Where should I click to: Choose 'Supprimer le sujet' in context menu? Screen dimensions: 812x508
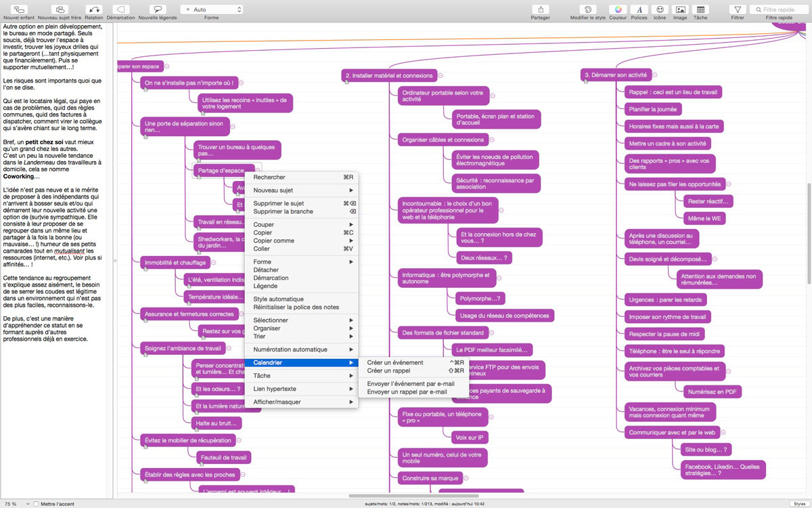tap(302, 203)
